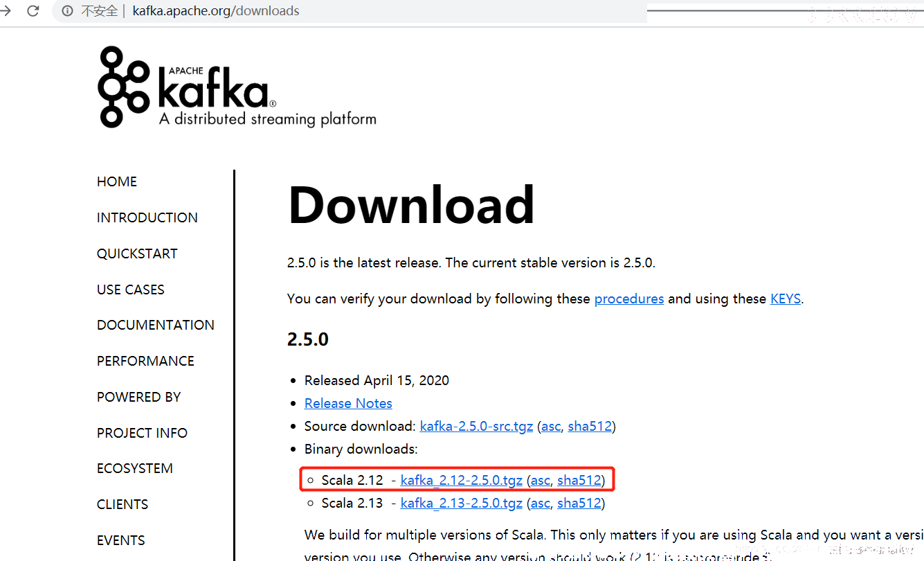
Task: Click the 'Released April 15, 2020' text
Action: pyautogui.click(x=377, y=380)
